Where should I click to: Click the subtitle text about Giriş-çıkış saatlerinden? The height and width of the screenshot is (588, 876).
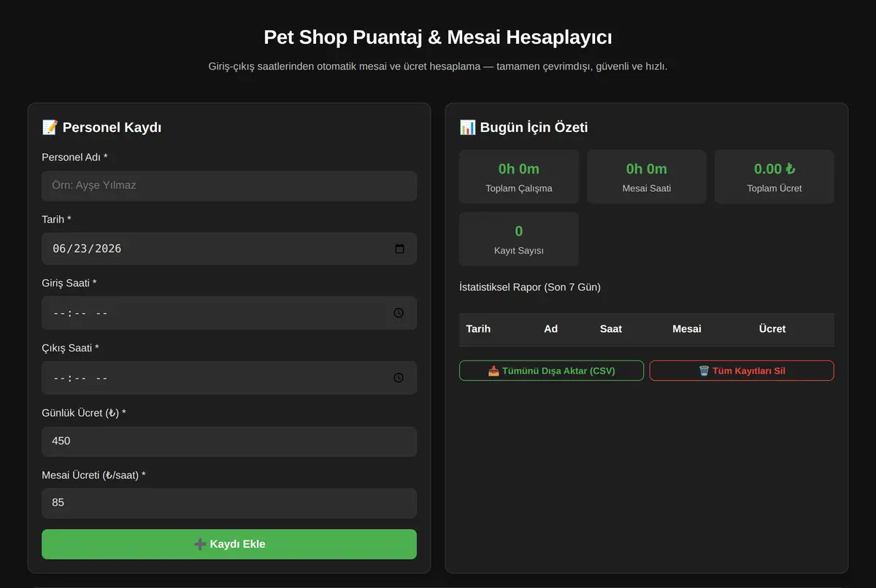[x=438, y=66]
